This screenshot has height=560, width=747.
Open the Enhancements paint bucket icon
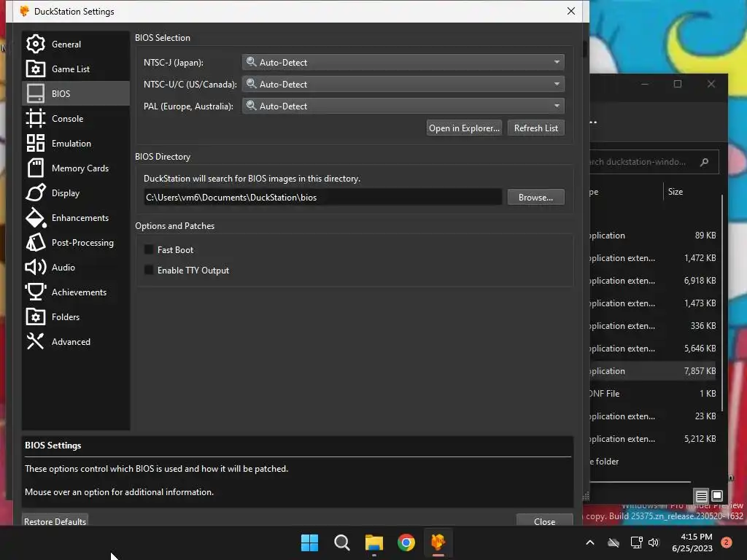click(35, 217)
